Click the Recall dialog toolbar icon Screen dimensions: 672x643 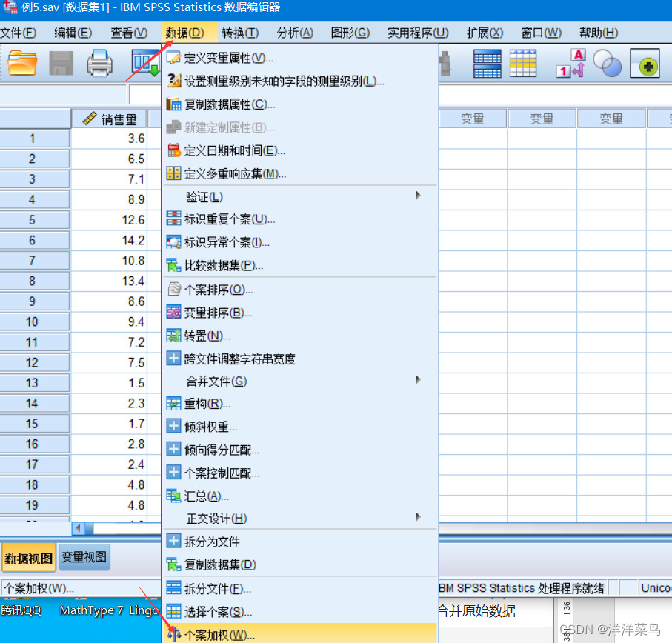tap(146, 63)
